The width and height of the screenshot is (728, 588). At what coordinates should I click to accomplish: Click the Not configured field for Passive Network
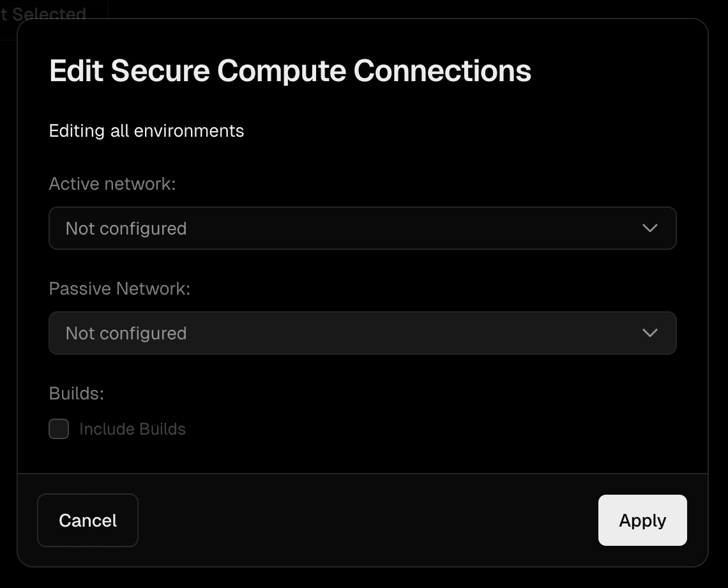tap(362, 333)
